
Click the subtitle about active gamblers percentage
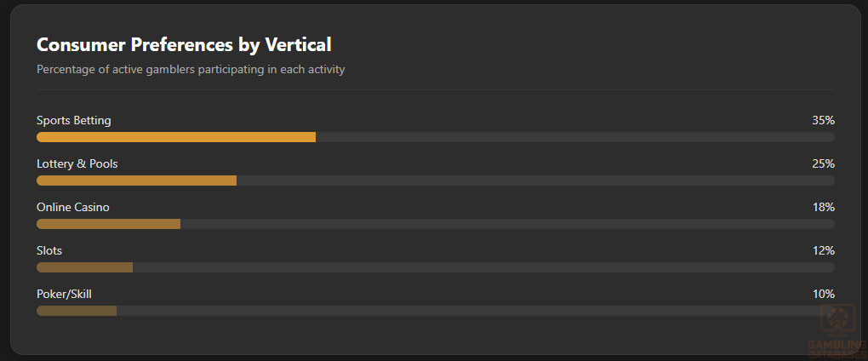pos(191,70)
